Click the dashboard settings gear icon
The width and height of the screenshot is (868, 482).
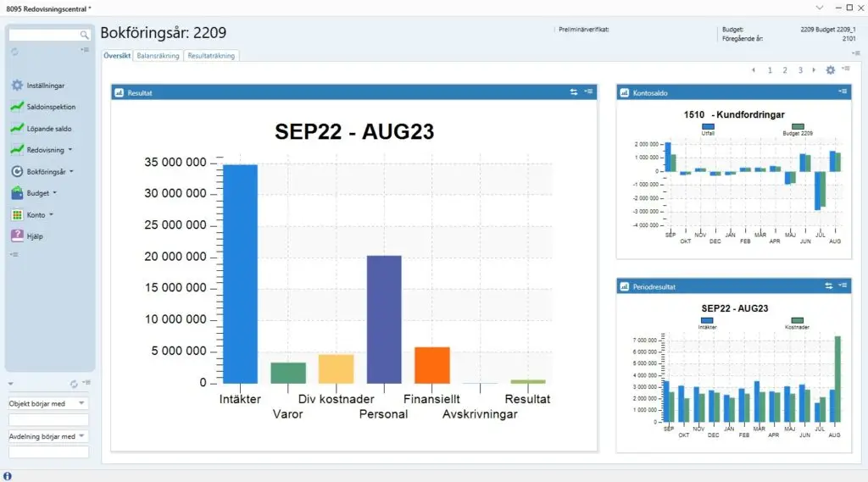coord(831,70)
